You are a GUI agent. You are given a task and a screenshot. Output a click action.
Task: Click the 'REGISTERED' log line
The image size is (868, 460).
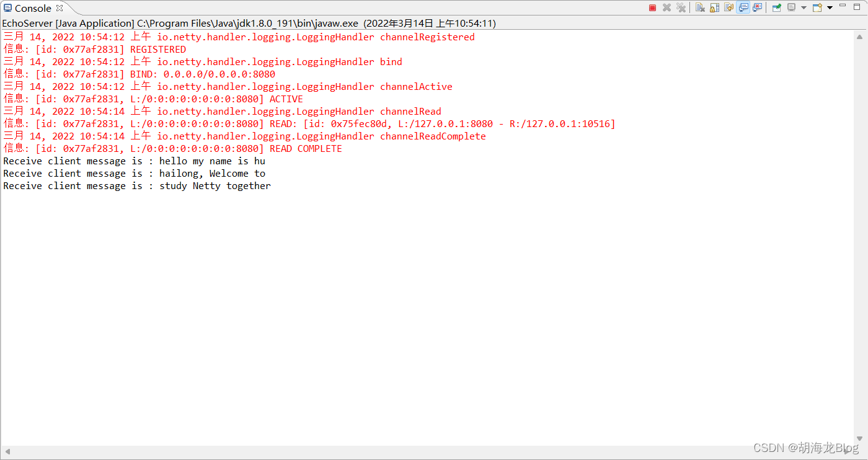[94, 49]
